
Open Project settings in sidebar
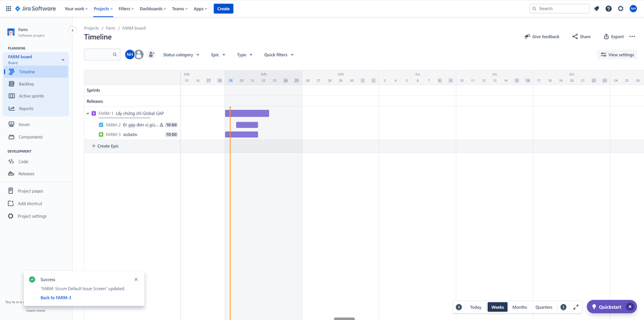click(36, 216)
